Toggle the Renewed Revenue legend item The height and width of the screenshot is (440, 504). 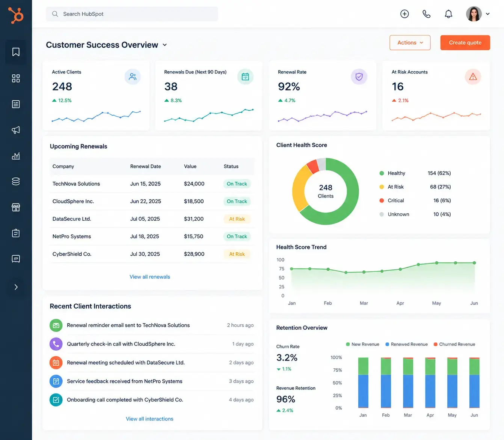(x=406, y=344)
